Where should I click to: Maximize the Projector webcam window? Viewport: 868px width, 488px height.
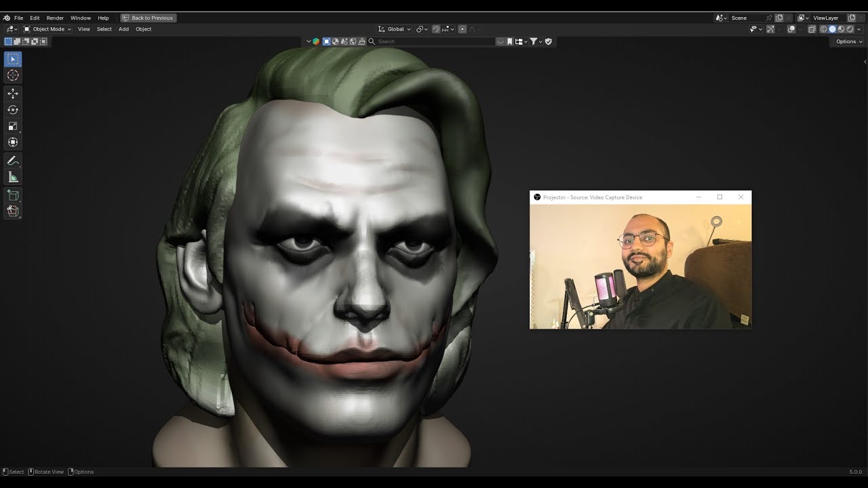(x=719, y=197)
